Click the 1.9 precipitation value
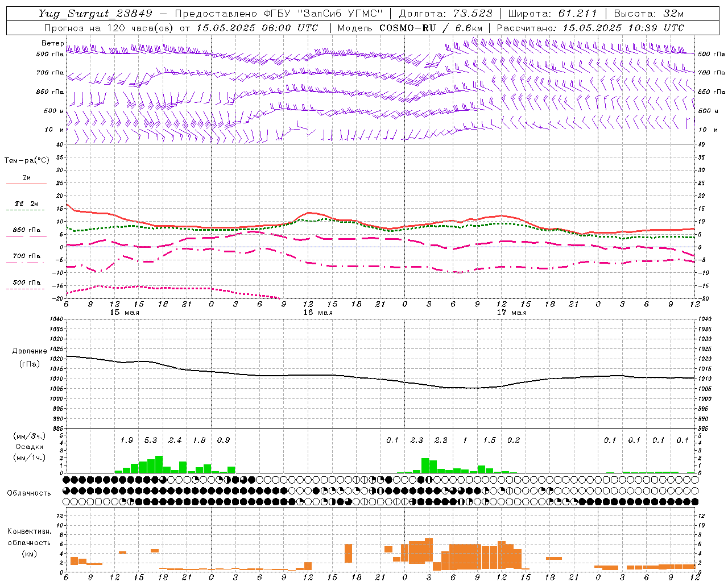This screenshot has width=728, height=582. [126, 440]
